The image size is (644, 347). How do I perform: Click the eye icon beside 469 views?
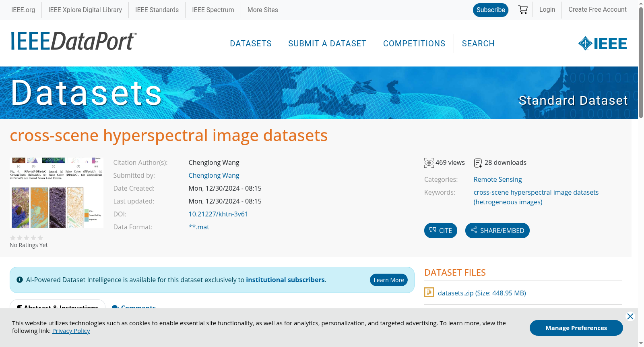click(429, 163)
